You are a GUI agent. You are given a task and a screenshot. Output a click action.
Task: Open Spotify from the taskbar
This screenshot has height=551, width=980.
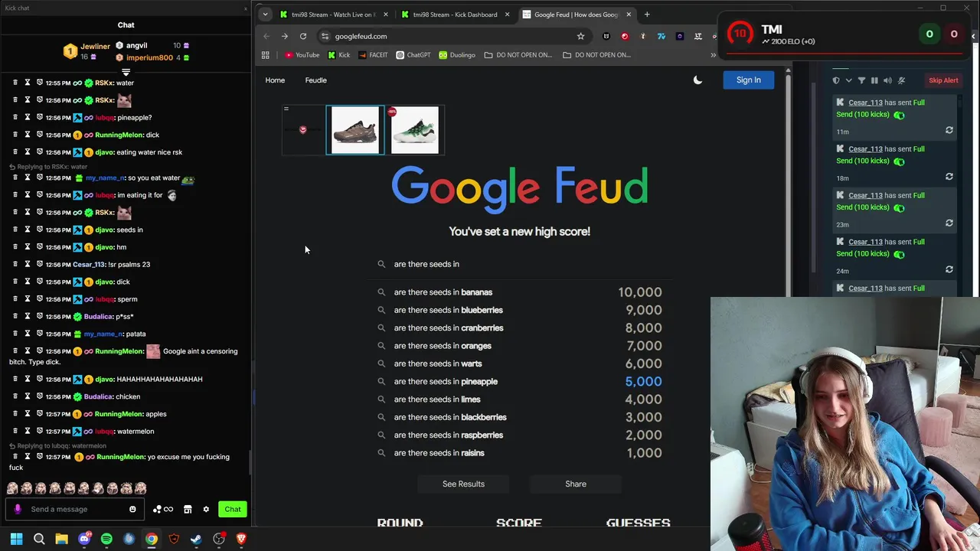[x=106, y=539]
